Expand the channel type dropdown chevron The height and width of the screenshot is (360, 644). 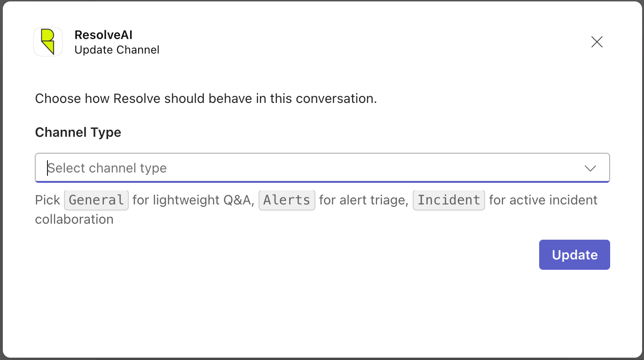[590, 168]
